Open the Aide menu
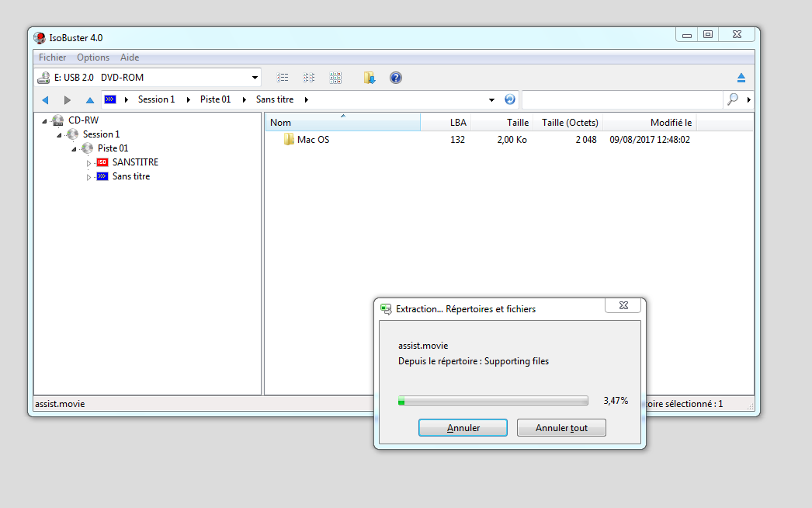812x508 pixels. pos(130,57)
